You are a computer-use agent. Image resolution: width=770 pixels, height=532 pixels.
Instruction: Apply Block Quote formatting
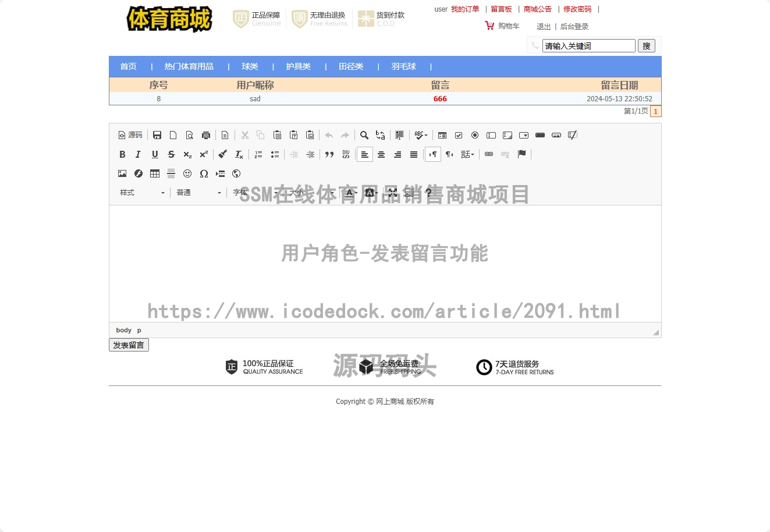[x=329, y=154]
